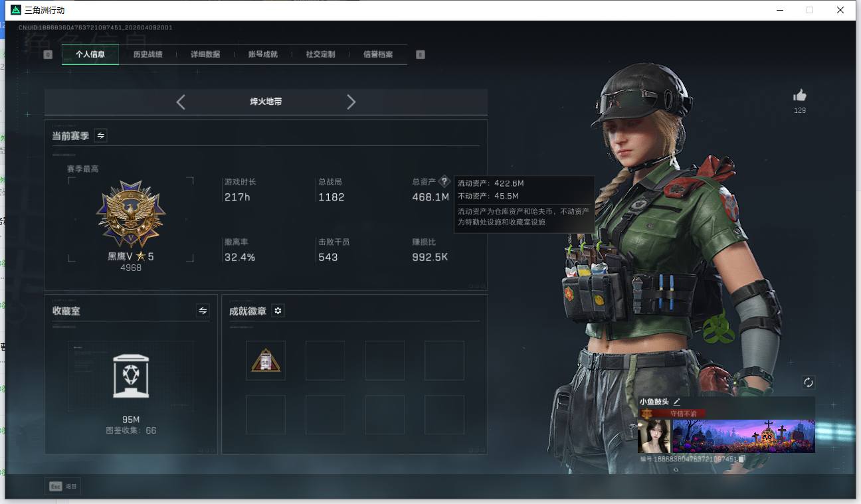Click the edit pen icon next to 小鱼鼓头
The width and height of the screenshot is (861, 504).
tap(676, 401)
